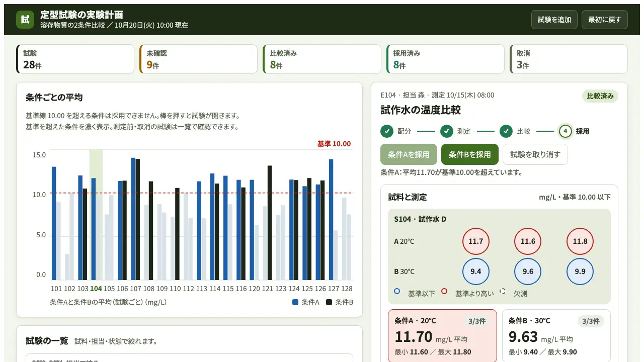Image resolution: width=644 pixels, height=362 pixels.
Task: Click the highlighted 104 axis label
Action: pyautogui.click(x=96, y=289)
